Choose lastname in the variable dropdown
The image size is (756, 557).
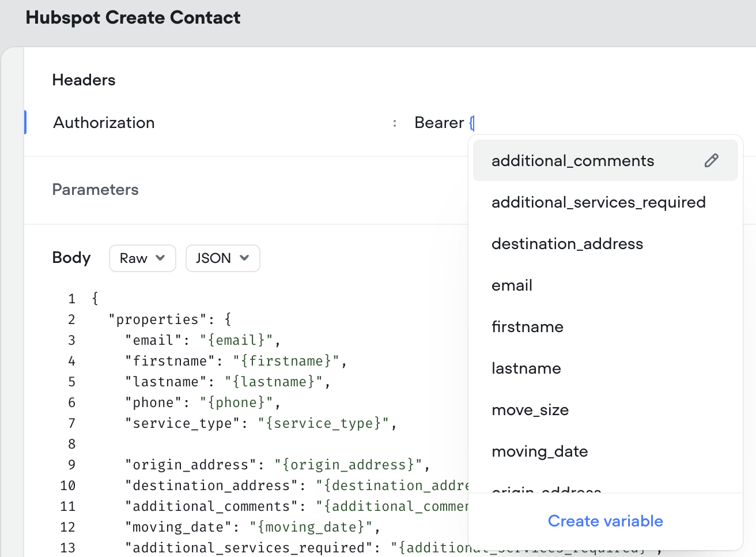point(526,368)
